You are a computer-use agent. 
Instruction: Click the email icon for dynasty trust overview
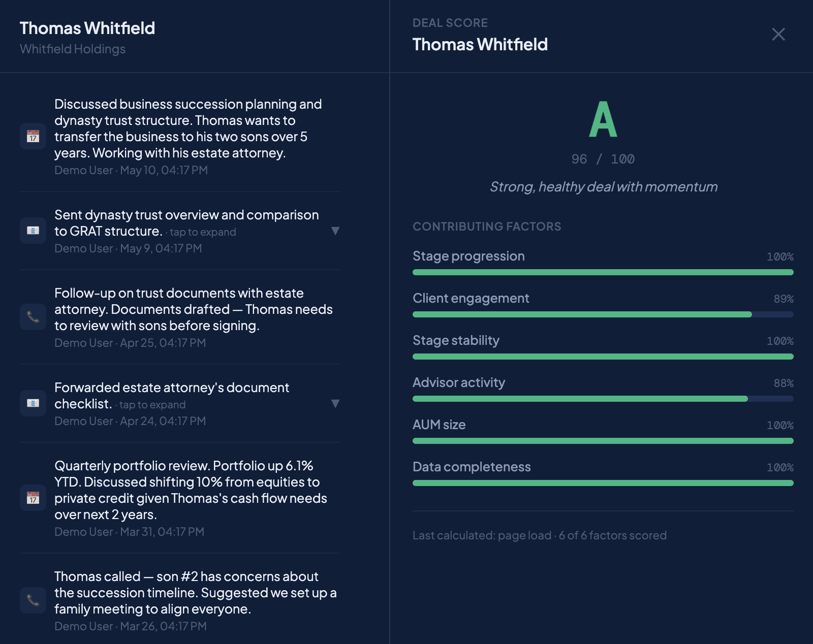click(x=33, y=231)
